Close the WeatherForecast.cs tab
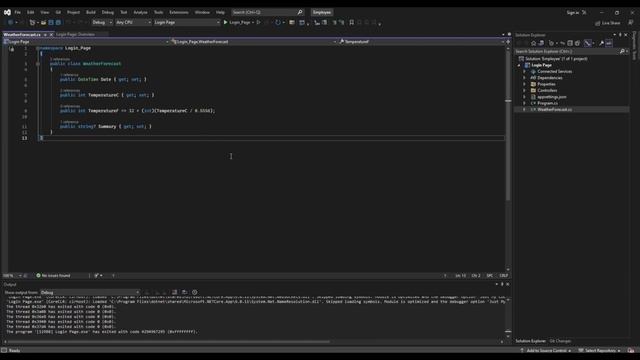 pos(51,35)
